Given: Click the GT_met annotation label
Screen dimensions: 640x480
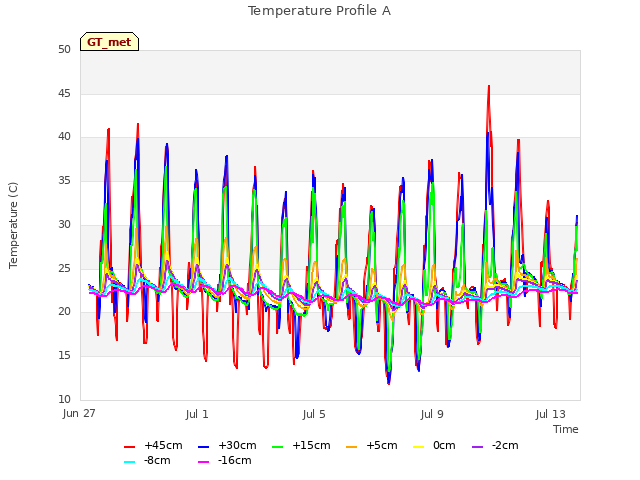Looking at the screenshot, I should [x=109, y=42].
